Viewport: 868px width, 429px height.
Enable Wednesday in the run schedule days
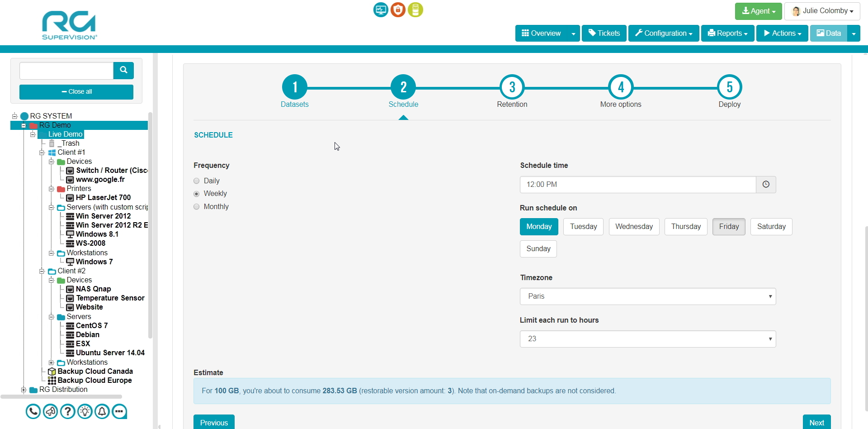click(x=634, y=226)
